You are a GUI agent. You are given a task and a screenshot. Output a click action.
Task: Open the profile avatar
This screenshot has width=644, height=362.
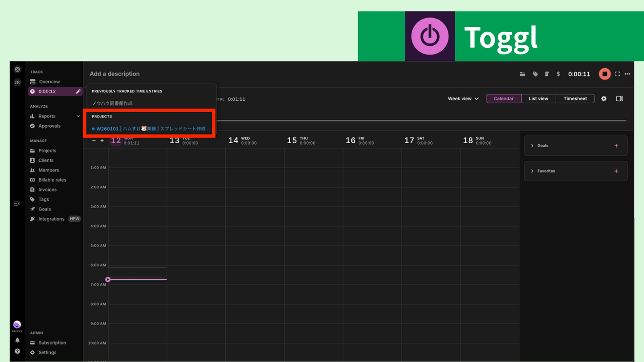click(x=17, y=324)
